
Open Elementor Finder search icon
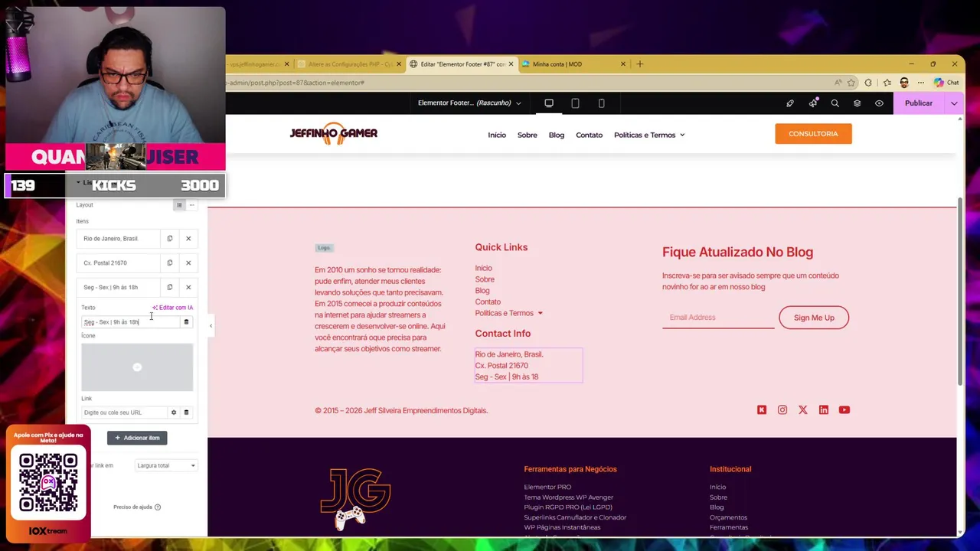835,103
